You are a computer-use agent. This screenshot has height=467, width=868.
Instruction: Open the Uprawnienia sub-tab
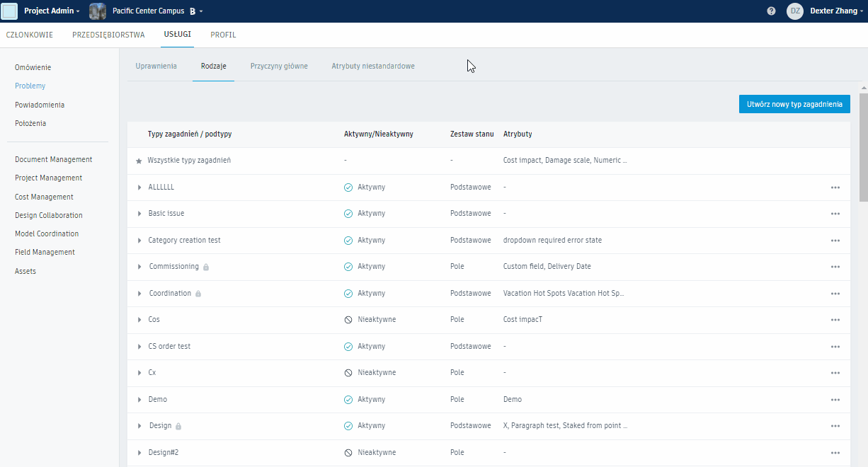tap(156, 66)
